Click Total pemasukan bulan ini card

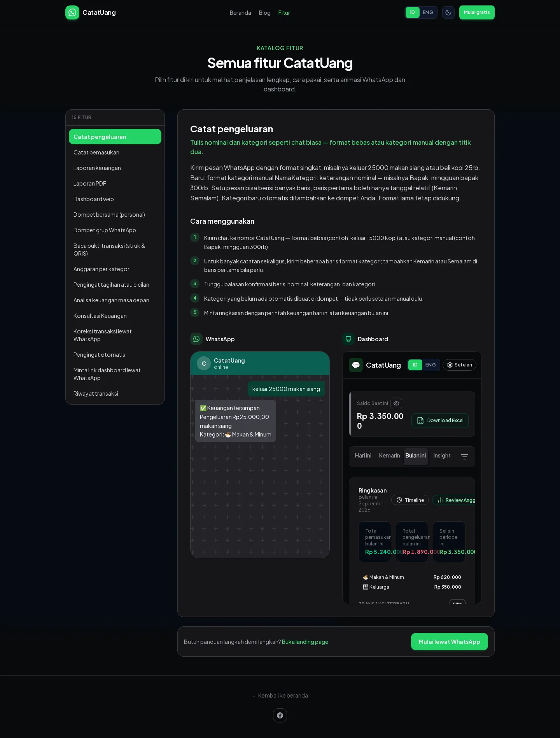(375, 542)
